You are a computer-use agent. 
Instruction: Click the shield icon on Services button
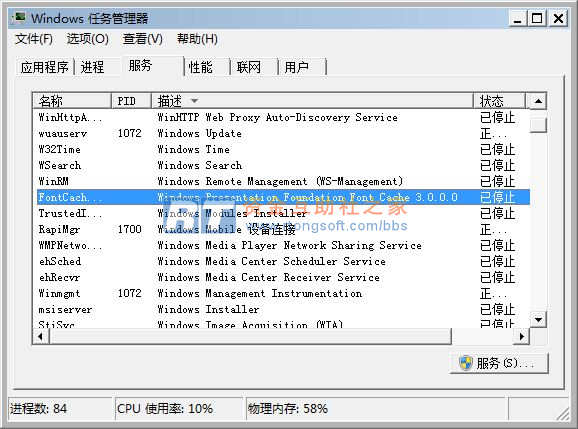466,363
